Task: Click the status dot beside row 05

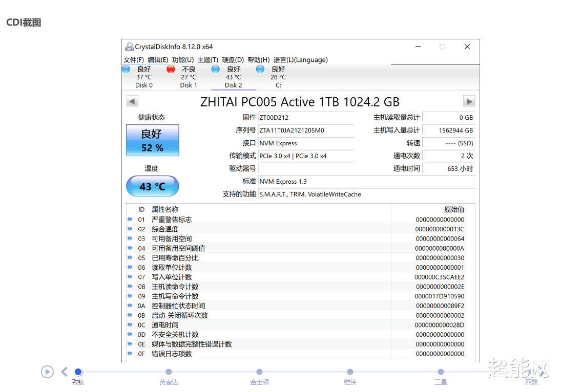Action: (x=130, y=257)
